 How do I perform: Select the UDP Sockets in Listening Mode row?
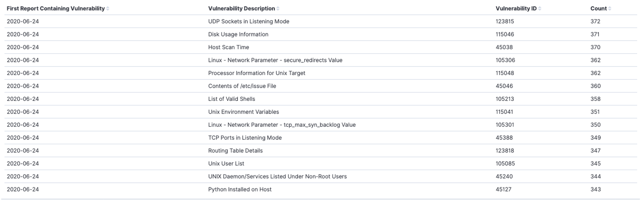click(x=249, y=21)
